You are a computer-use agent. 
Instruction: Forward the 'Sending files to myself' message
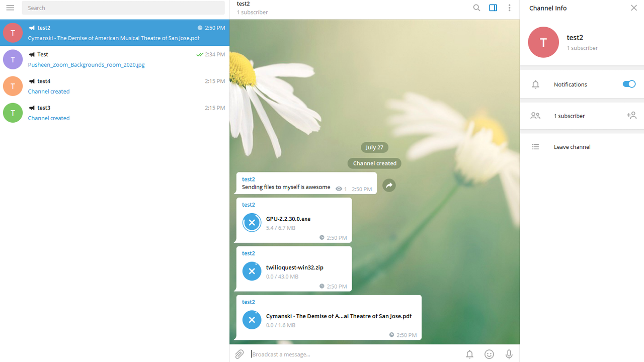[x=389, y=186]
